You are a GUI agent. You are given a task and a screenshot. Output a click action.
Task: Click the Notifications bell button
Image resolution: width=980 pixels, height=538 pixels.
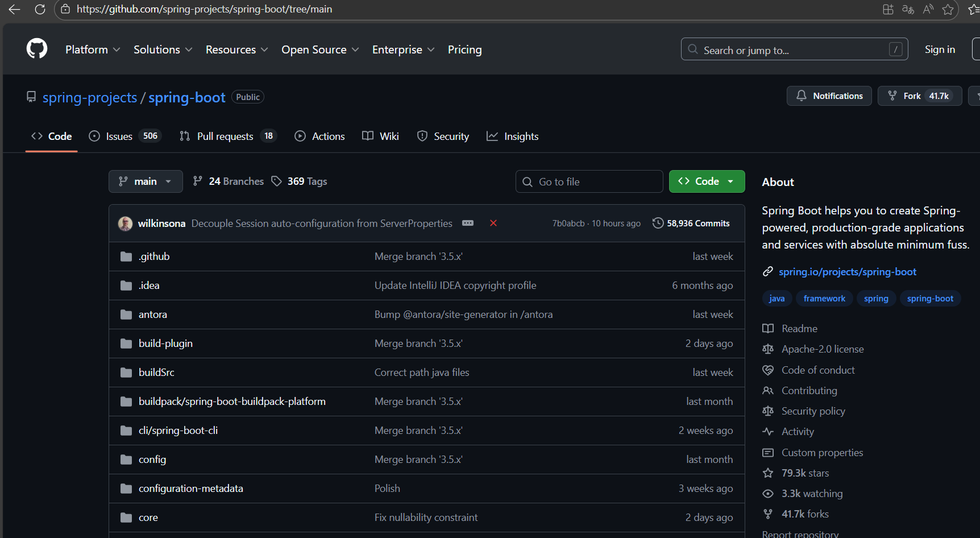pos(829,96)
